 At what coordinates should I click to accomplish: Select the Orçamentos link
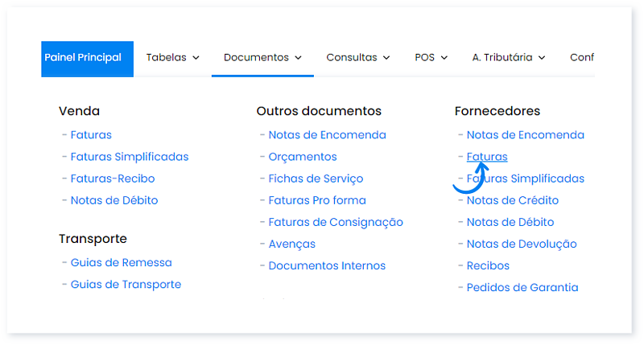click(x=302, y=157)
